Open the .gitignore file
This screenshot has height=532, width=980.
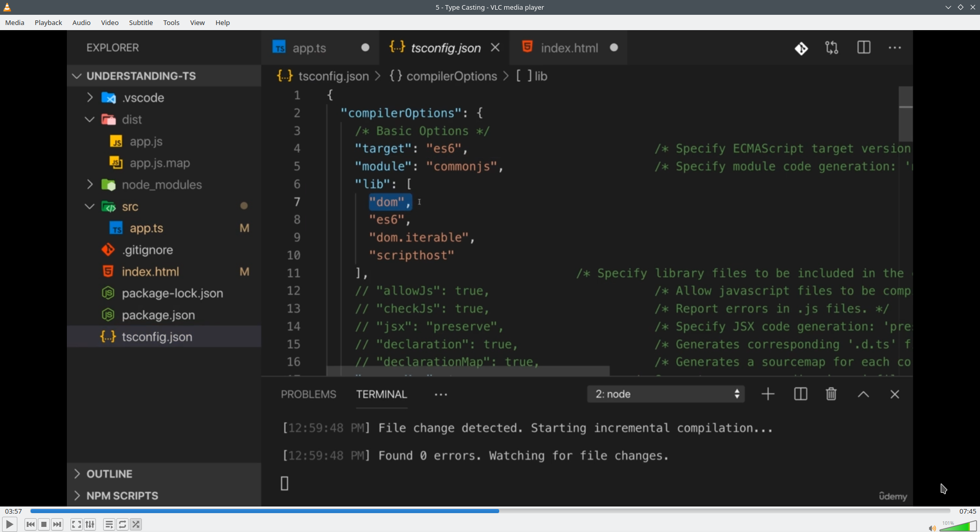click(x=164, y=250)
